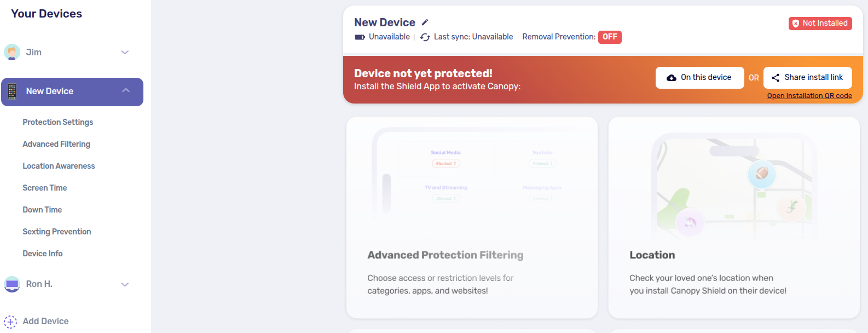Click the pencil icon beside New Device name
Image resolution: width=868 pixels, height=333 pixels.
(425, 22)
